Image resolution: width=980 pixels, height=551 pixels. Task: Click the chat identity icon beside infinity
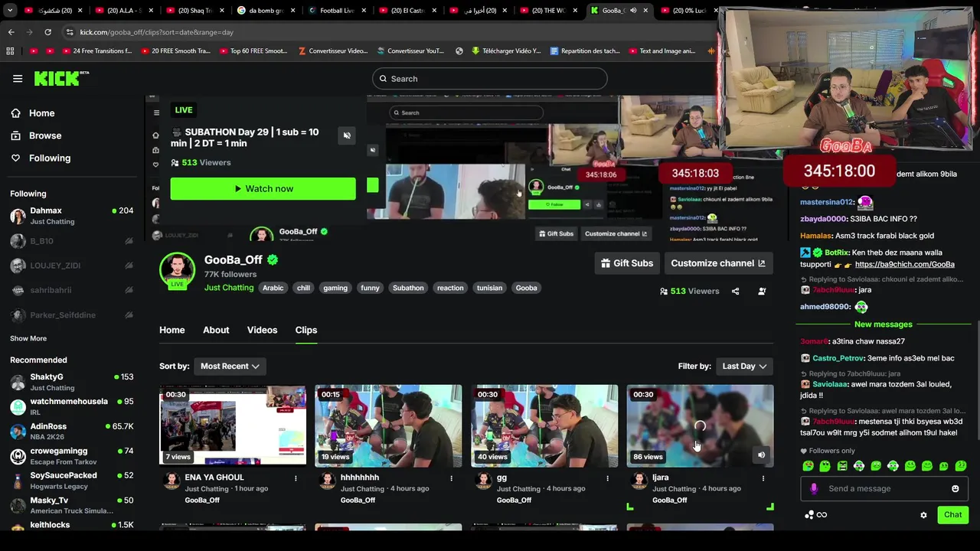(x=808, y=515)
